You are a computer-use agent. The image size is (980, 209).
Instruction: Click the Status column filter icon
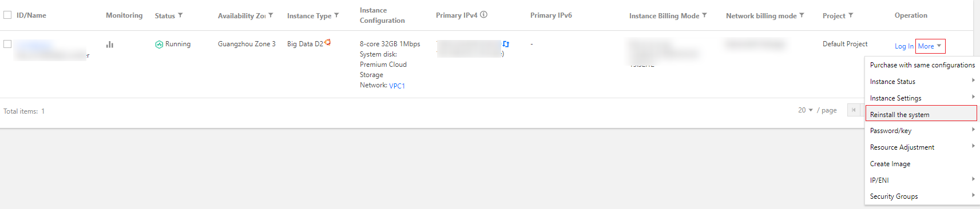coord(181,15)
